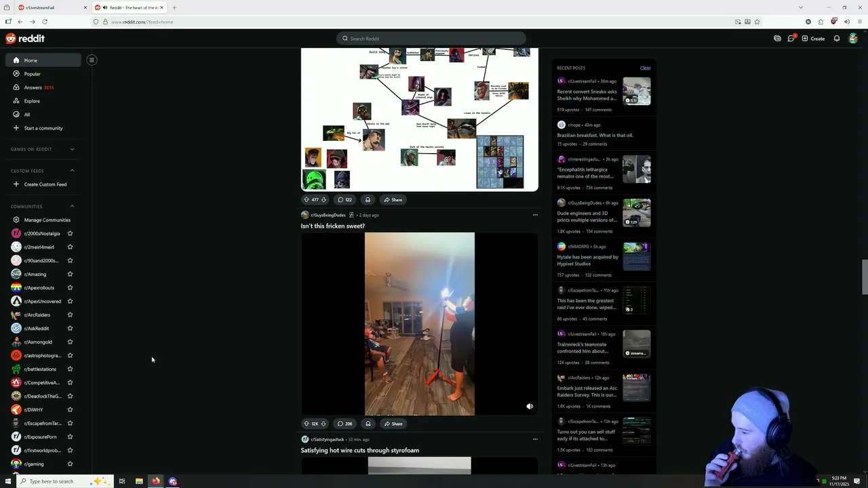Favorite r/Amazing with its star

pos(70,274)
